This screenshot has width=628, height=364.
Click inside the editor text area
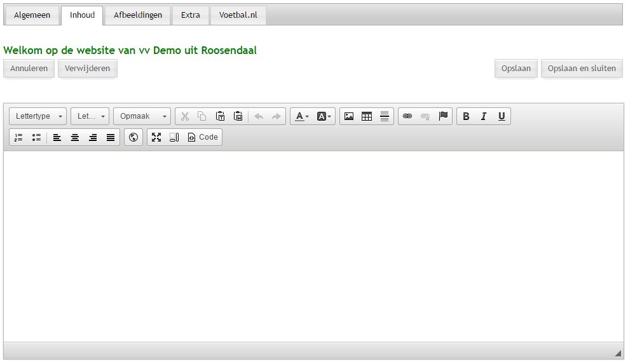coord(313,246)
